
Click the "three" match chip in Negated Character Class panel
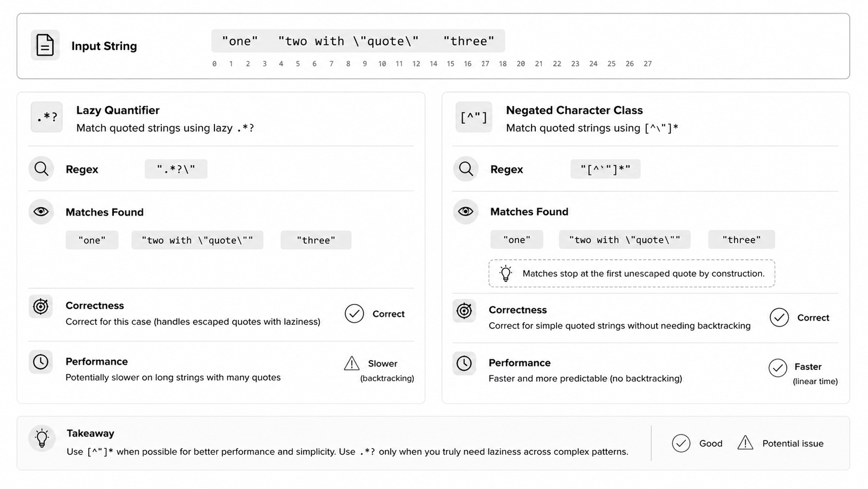(741, 240)
